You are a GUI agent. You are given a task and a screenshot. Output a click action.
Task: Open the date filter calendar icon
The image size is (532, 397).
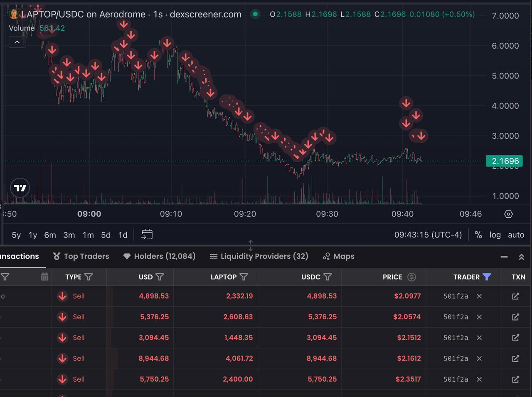tap(44, 277)
